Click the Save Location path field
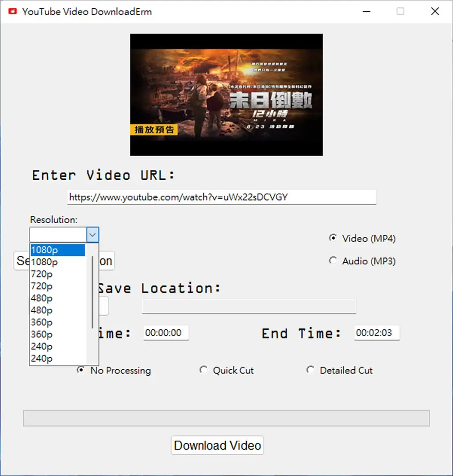This screenshot has width=453, height=476. pos(249,306)
